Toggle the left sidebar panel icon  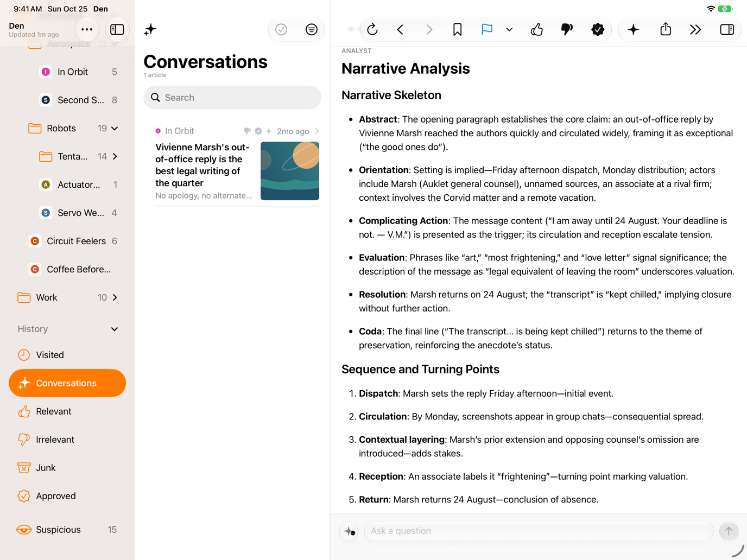[117, 29]
